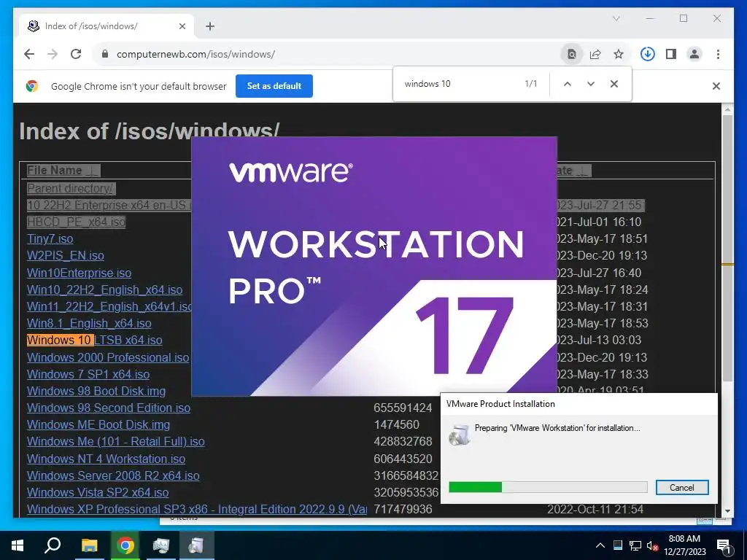The image size is (747, 560).
Task: Open the Windows 7 SP1 x64.iso link
Action: [x=88, y=374]
